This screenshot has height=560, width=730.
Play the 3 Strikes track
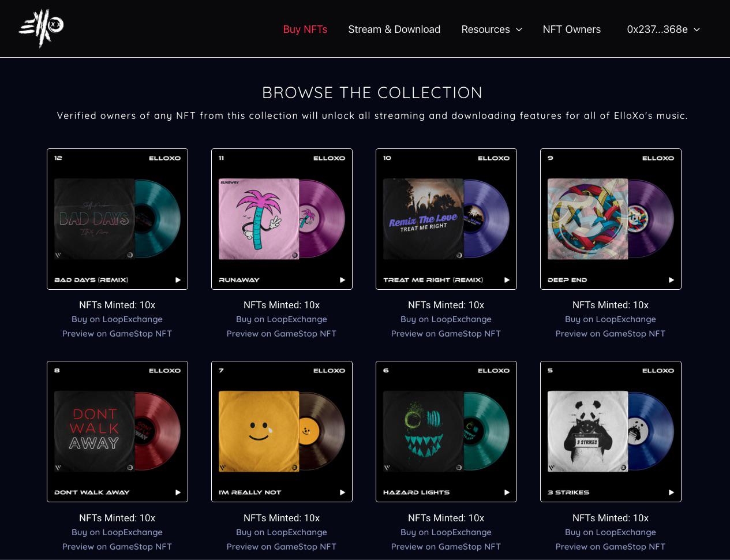[x=671, y=492]
